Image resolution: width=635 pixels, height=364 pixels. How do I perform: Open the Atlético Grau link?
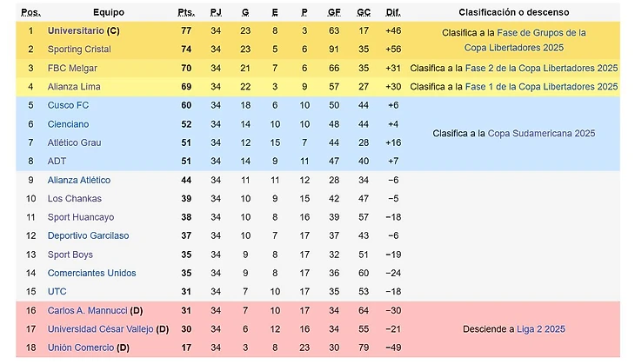click(x=76, y=142)
